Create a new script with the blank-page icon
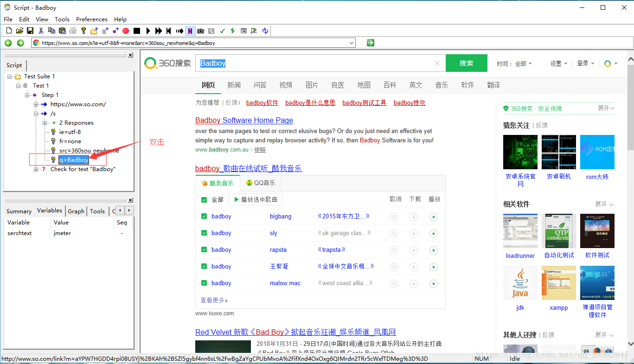This screenshot has width=634, height=364. 9,31
